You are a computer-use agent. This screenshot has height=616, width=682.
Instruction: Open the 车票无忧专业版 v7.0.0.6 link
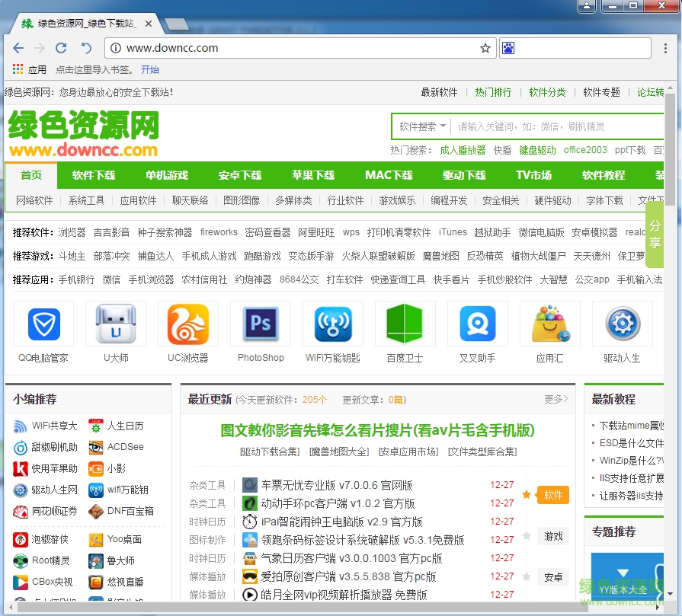pos(337,485)
